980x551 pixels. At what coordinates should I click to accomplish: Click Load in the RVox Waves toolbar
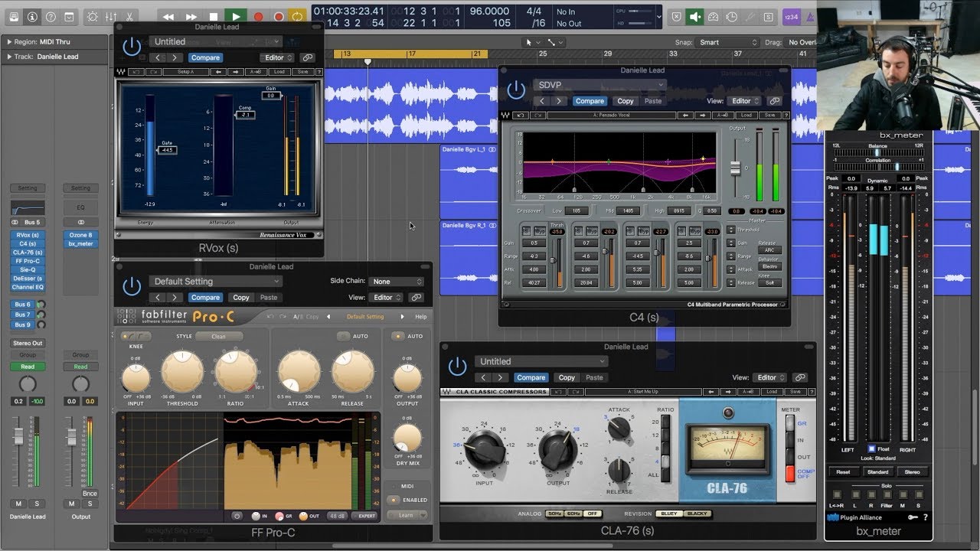pyautogui.click(x=279, y=72)
